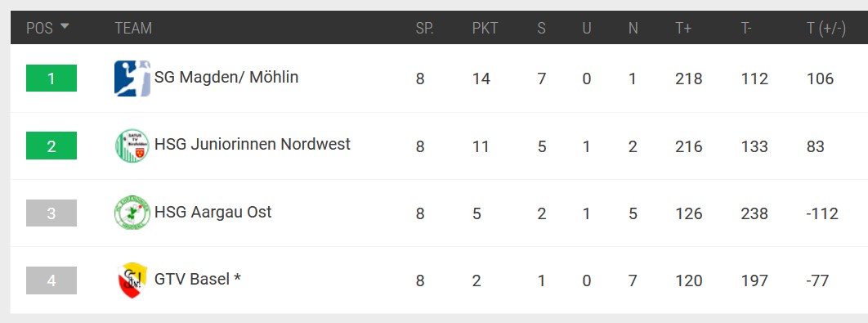Open SG Magden/ Möhlin team link
Viewport: 868px width, 323px height.
coord(226,77)
